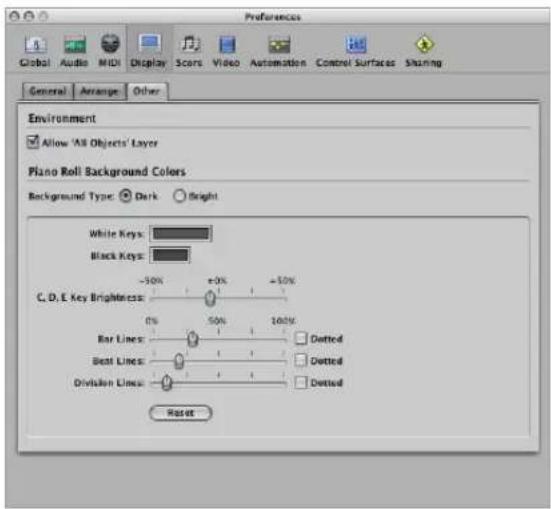Enable Dotted for Bar Lines
This screenshot has width=551, height=509.
coord(300,339)
